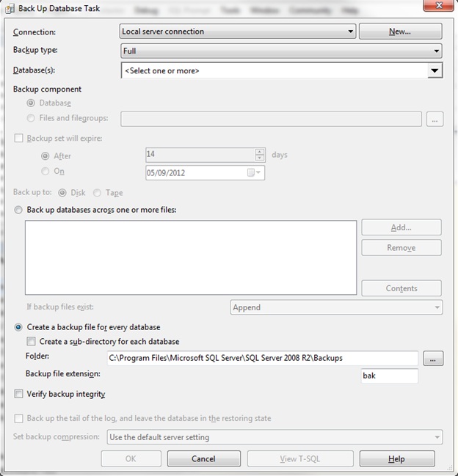This screenshot has width=458, height=476.
Task: Open the Set backup compression dropdown
Action: [x=275, y=437]
